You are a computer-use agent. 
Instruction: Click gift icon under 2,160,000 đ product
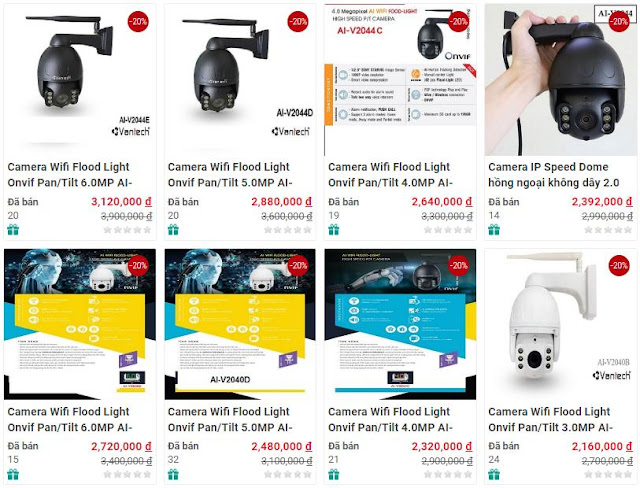(x=494, y=475)
